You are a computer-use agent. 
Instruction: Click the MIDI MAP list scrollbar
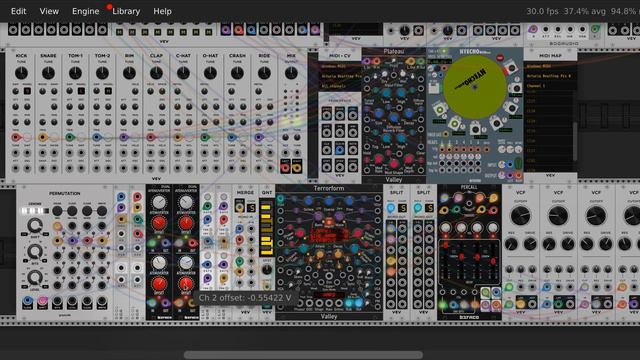tap(575, 141)
